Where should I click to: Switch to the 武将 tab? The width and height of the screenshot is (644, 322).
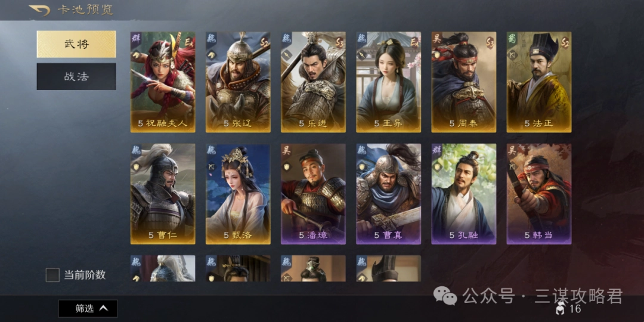tap(76, 44)
